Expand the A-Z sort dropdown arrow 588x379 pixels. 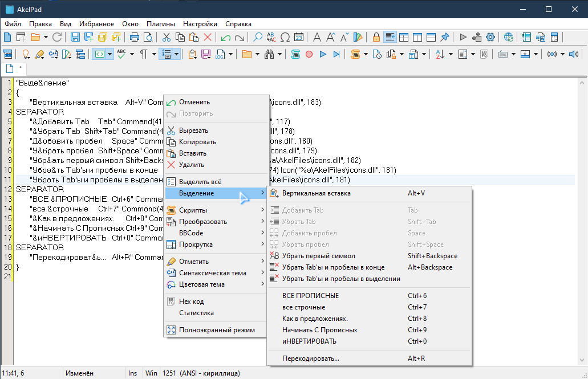point(450,54)
